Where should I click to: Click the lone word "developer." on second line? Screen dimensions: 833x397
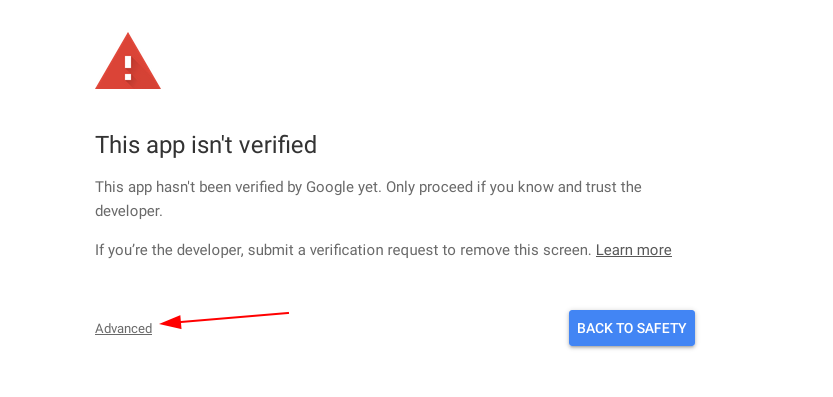129,212
